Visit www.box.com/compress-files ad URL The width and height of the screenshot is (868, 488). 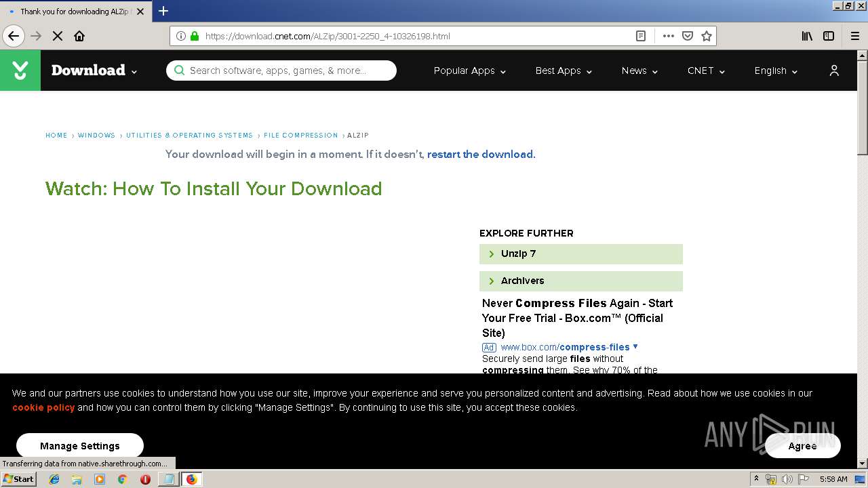coord(566,347)
